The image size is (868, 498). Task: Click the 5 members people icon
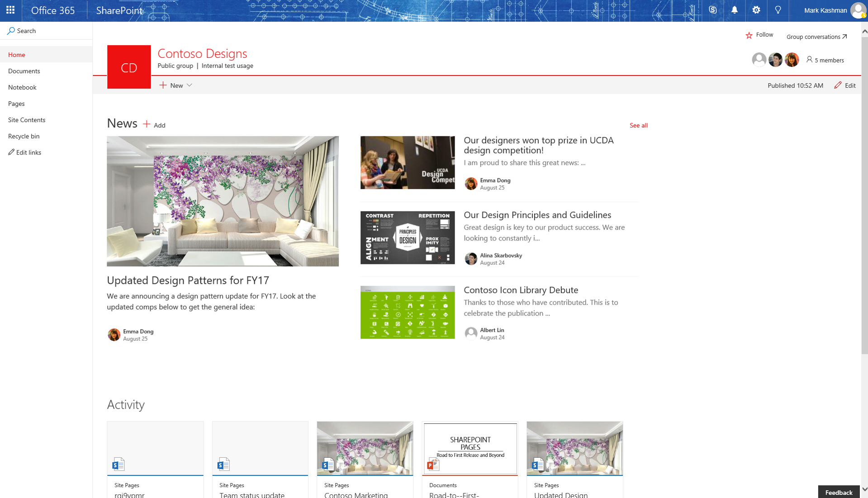[x=810, y=60]
